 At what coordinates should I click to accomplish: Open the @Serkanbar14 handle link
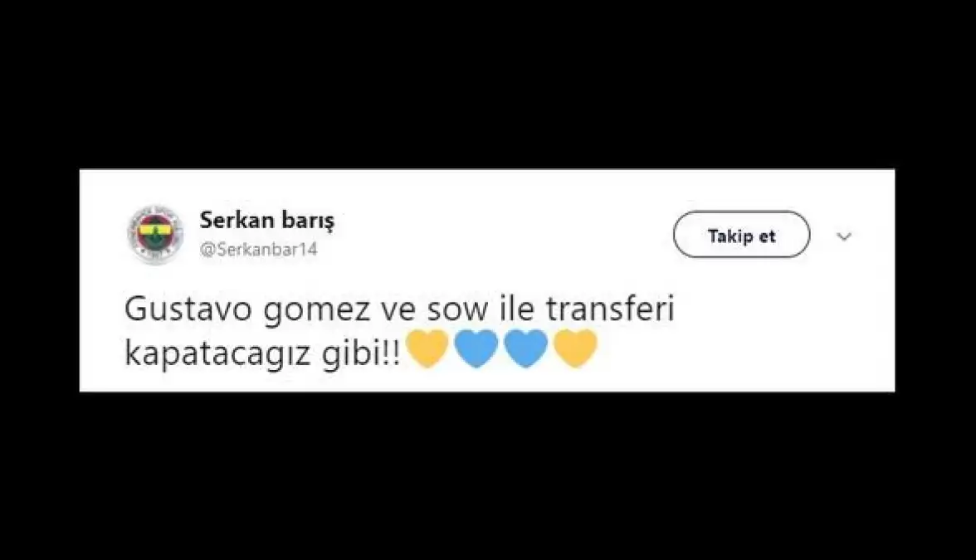click(259, 250)
